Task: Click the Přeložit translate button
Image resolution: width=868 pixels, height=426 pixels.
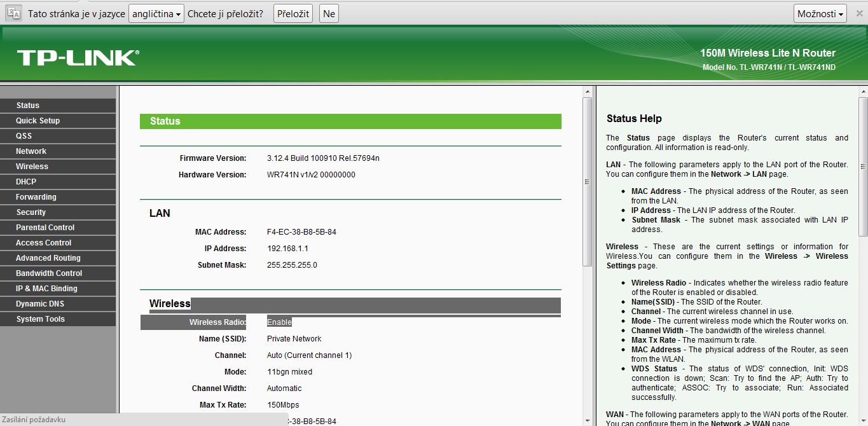Action: click(x=293, y=13)
